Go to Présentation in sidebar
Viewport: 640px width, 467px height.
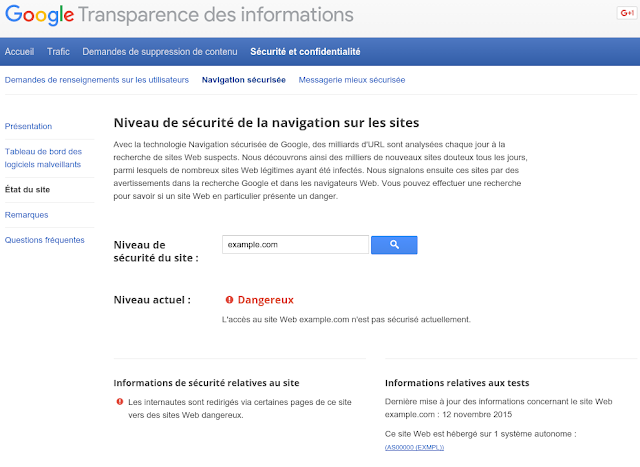(x=28, y=127)
